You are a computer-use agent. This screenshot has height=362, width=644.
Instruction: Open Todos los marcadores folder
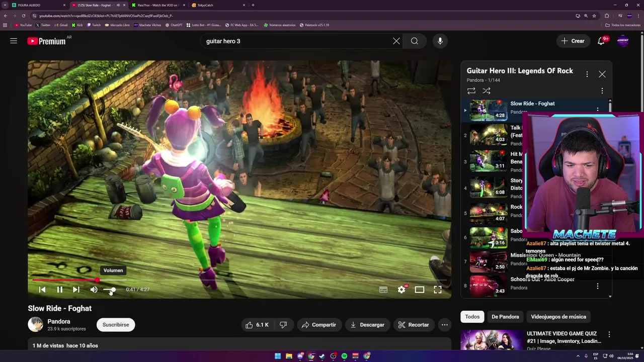click(623, 25)
